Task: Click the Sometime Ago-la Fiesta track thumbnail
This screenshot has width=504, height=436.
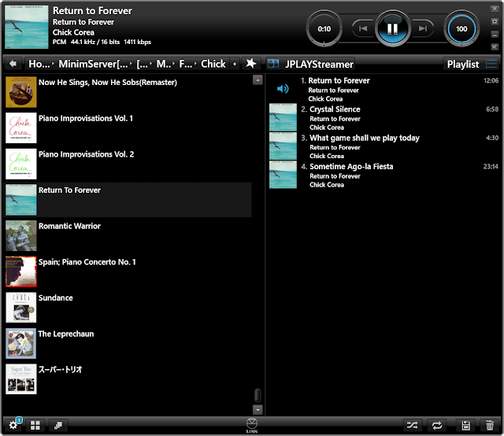Action: 283,175
